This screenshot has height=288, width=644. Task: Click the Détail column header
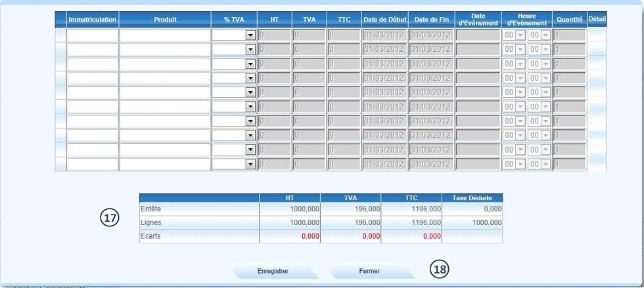click(x=597, y=19)
